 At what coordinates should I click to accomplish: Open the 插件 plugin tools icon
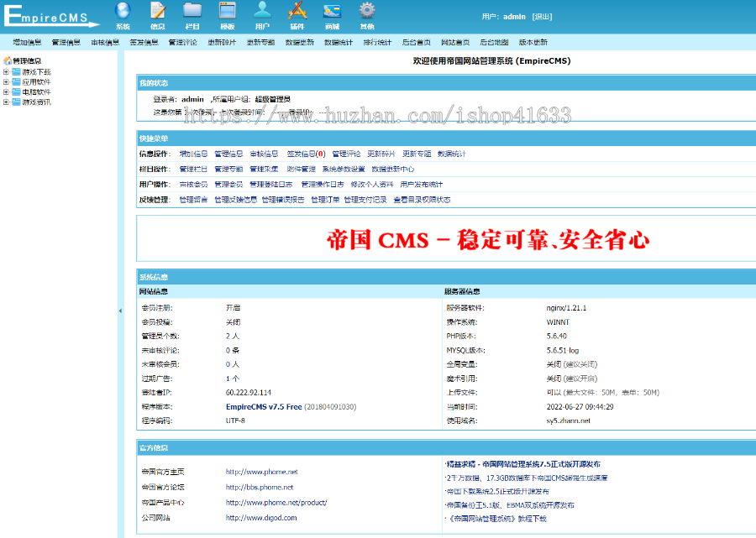[x=297, y=11]
